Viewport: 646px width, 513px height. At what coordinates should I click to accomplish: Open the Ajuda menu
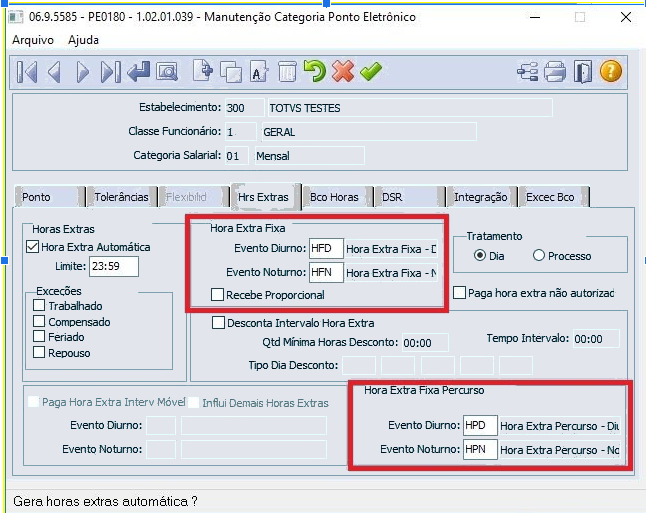[83, 40]
